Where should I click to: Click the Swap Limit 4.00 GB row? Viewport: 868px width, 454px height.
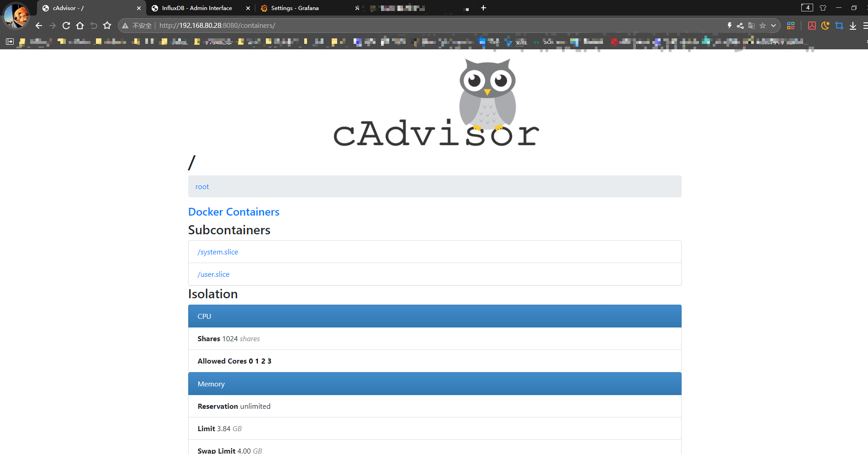(x=435, y=447)
